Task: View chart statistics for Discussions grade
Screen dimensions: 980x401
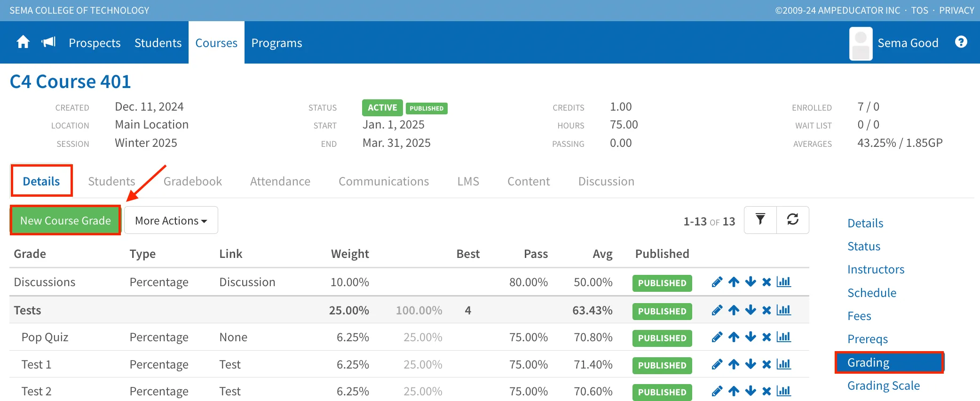Action: click(783, 281)
